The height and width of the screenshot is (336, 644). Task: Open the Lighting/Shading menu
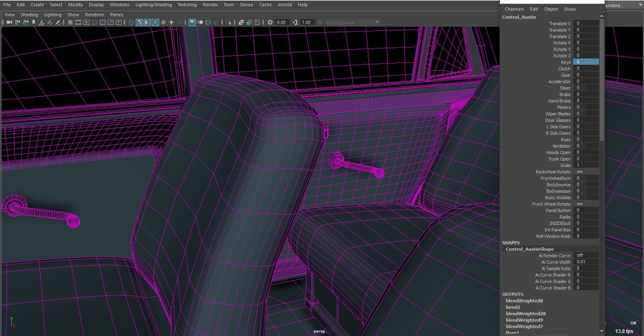coord(153,5)
